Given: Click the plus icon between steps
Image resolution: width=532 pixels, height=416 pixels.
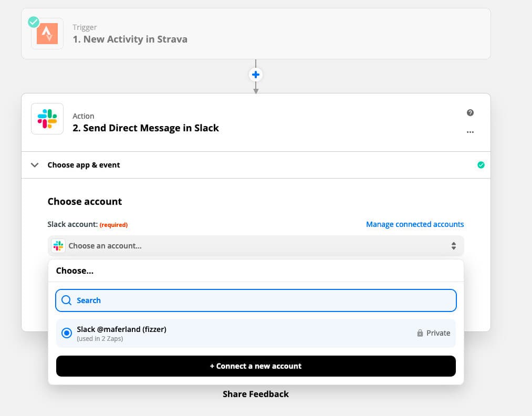Looking at the screenshot, I should 256,75.
